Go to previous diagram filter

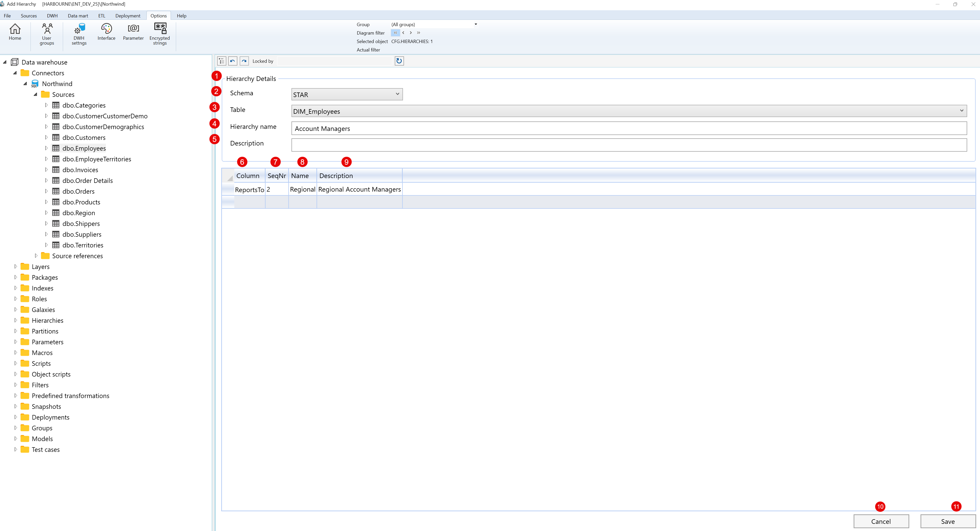pyautogui.click(x=403, y=33)
